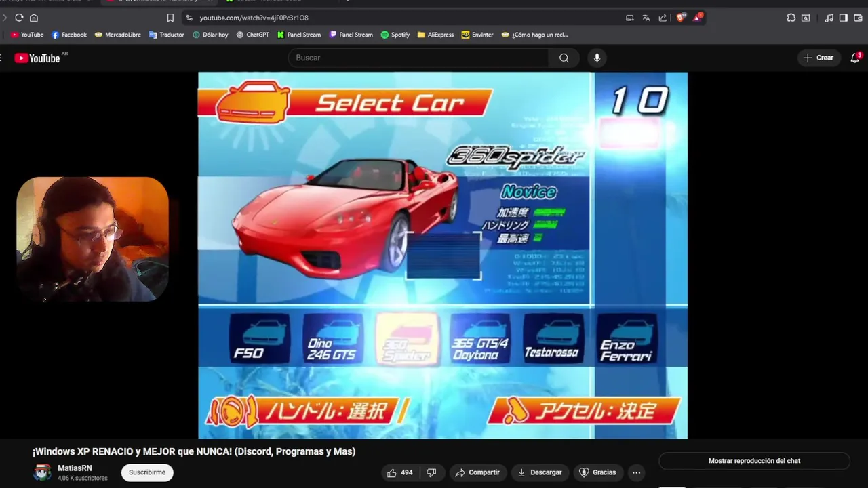
Task: Open YouTube notifications bell
Action: click(x=855, y=58)
